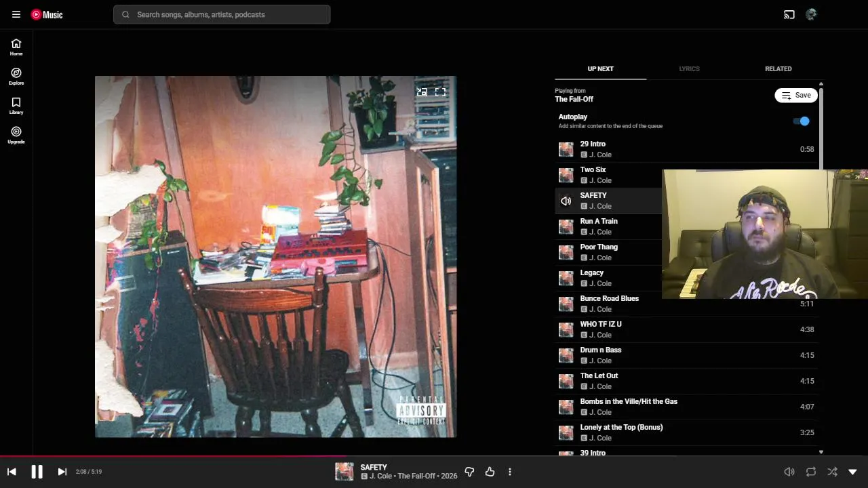Play 29 Intro from queue
868x488 pixels.
tap(686, 149)
